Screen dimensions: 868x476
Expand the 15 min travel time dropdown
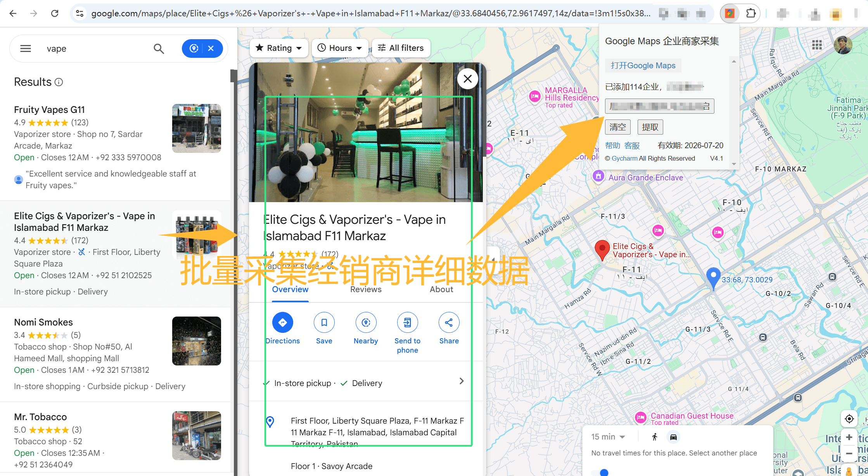click(608, 437)
